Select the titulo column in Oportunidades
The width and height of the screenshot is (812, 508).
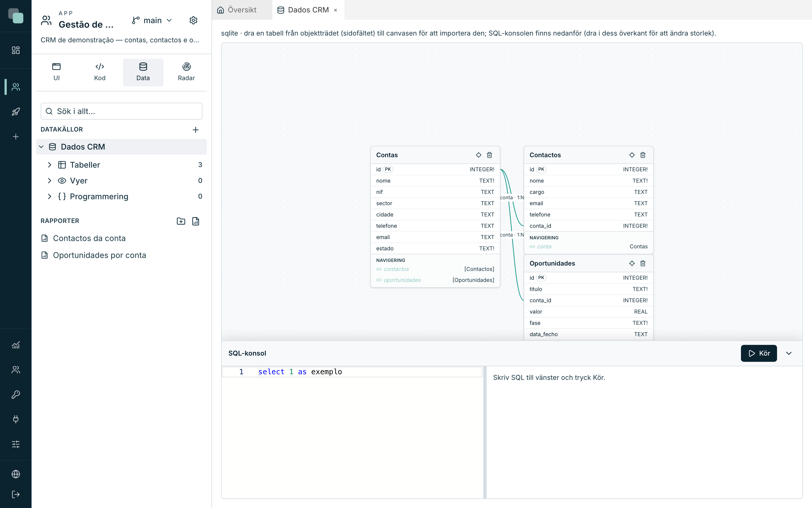(588, 289)
